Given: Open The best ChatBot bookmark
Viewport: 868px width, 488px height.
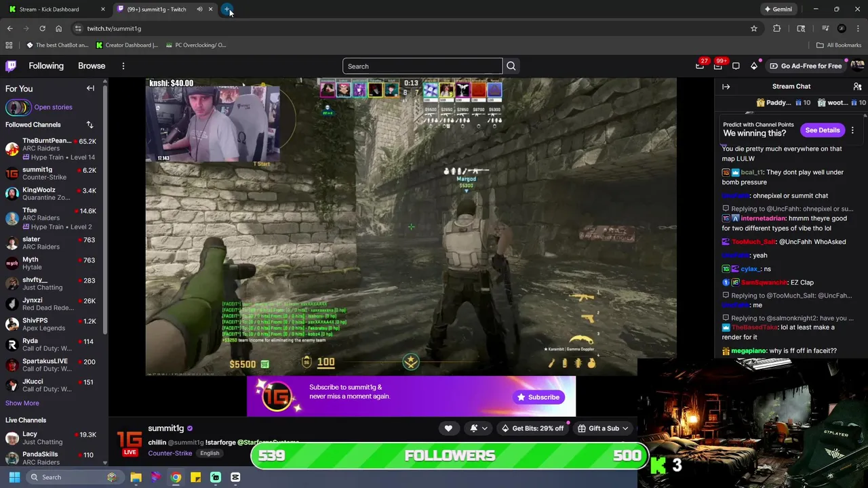Looking at the screenshot, I should pyautogui.click(x=57, y=45).
